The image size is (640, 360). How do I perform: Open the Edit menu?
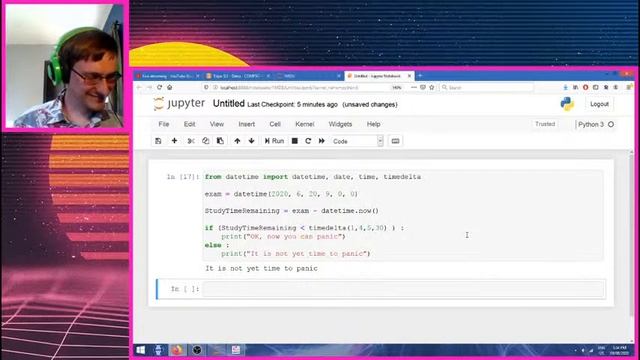point(189,124)
